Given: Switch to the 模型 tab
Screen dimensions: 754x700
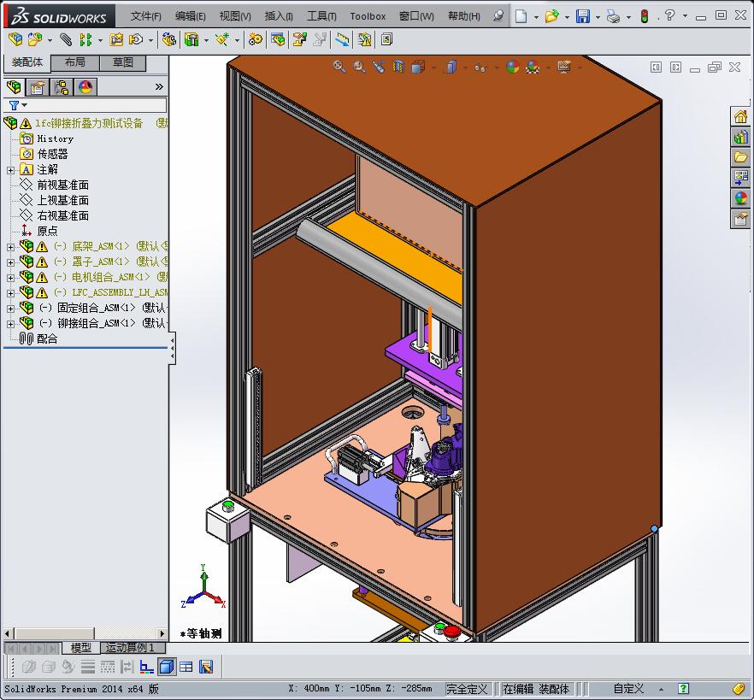Looking at the screenshot, I should 80,648.
